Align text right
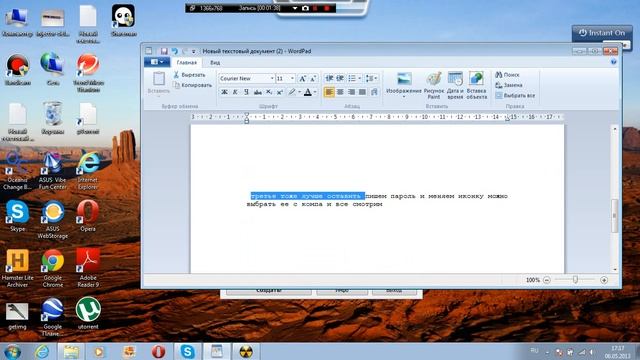640x360 pixels. [x=351, y=92]
